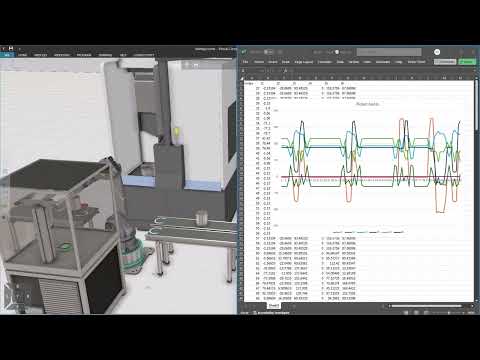This screenshot has height=360, width=480.
Task: Open the Excel Page Layout tab
Action: 304,62
